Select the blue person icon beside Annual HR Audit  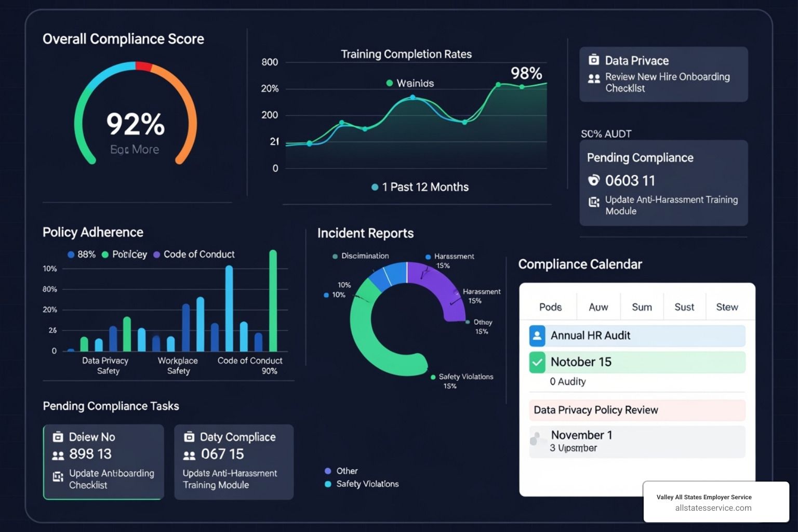[x=537, y=336]
